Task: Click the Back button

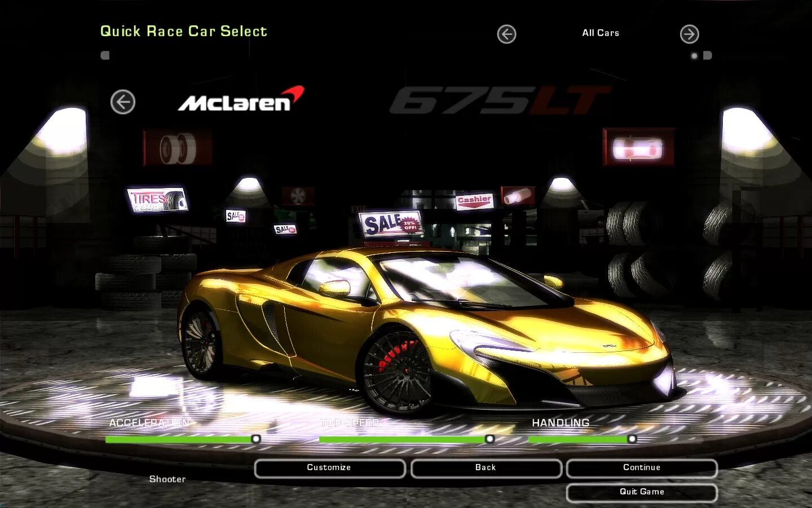Action: (486, 468)
